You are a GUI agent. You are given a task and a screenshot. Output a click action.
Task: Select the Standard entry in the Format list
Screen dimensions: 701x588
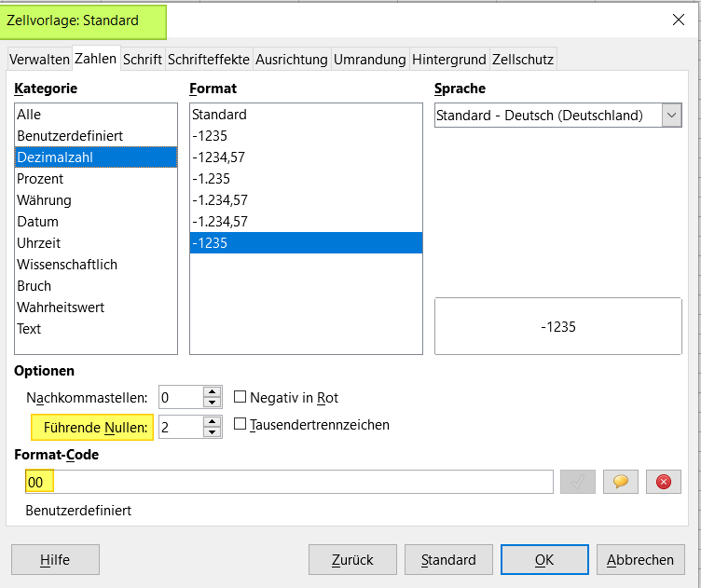pyautogui.click(x=306, y=115)
